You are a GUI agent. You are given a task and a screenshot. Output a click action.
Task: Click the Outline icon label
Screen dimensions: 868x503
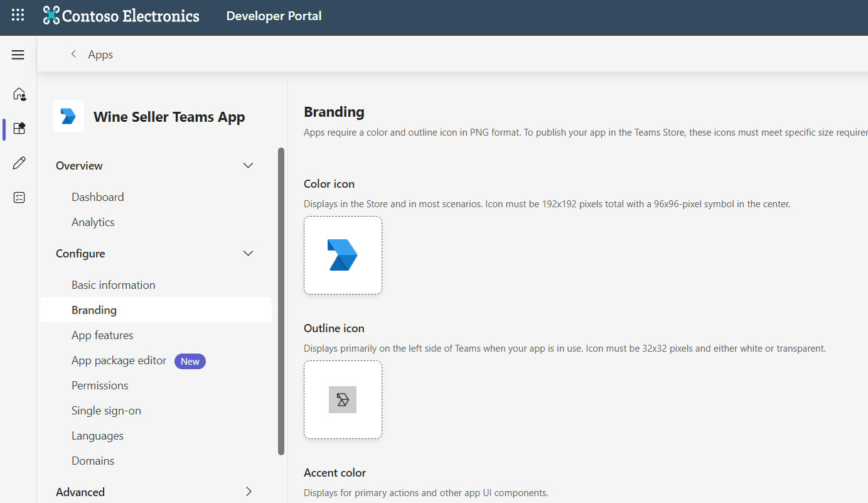334,328
